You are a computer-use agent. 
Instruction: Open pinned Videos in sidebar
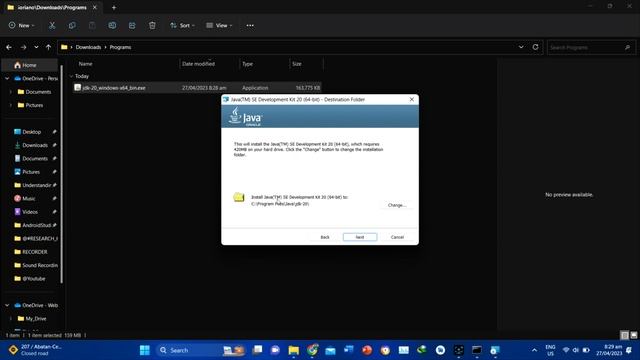point(30,212)
